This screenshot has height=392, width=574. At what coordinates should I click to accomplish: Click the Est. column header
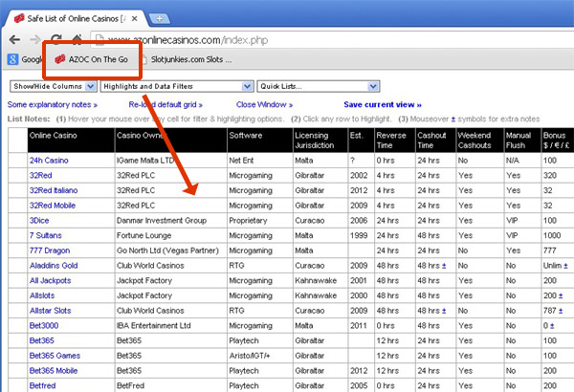coord(361,141)
